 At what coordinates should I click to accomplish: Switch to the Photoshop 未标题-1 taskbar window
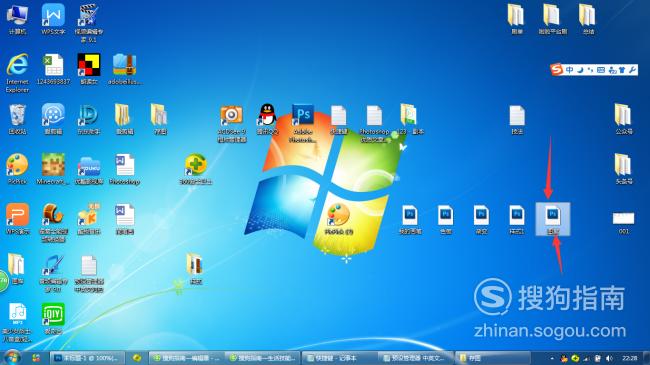[87, 358]
